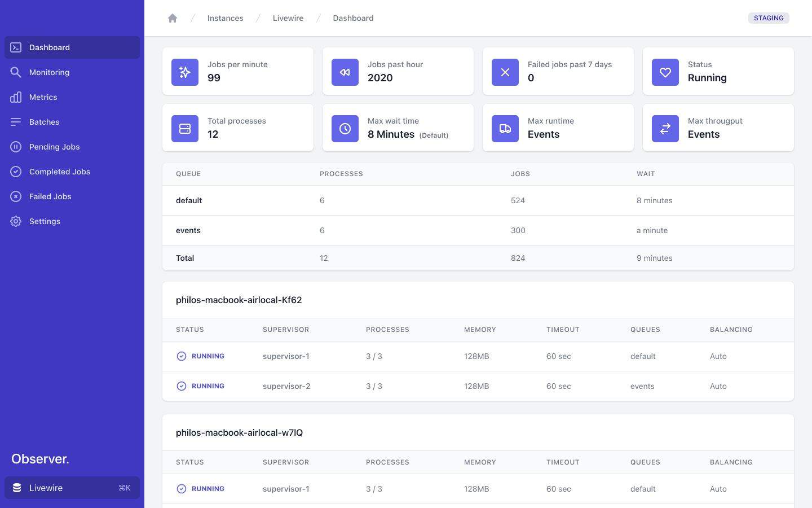Click the home icon in breadcrumb
Image resolution: width=812 pixels, height=508 pixels.
pos(173,18)
